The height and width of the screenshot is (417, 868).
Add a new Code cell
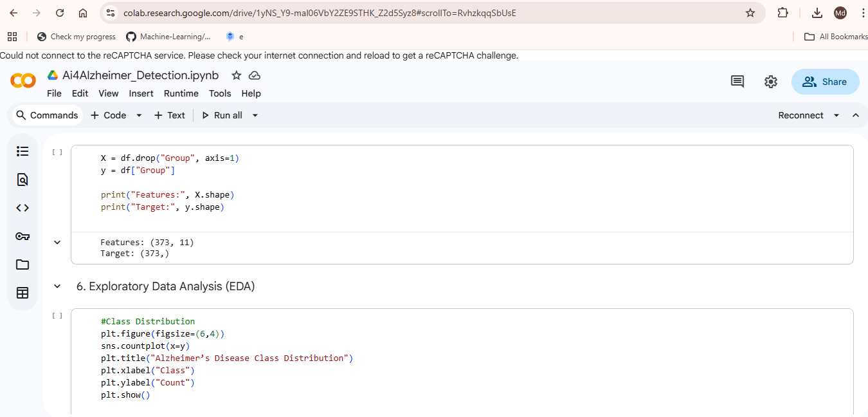108,115
